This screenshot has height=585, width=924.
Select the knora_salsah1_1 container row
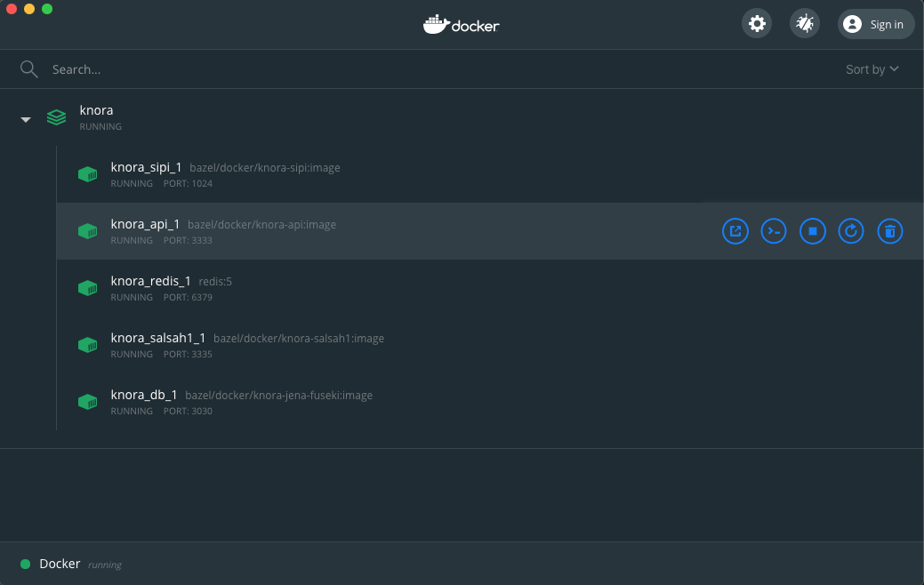pos(356,344)
